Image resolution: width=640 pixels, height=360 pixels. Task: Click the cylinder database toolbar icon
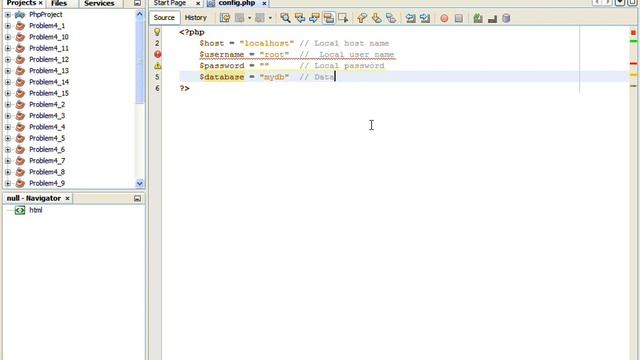[506, 18]
